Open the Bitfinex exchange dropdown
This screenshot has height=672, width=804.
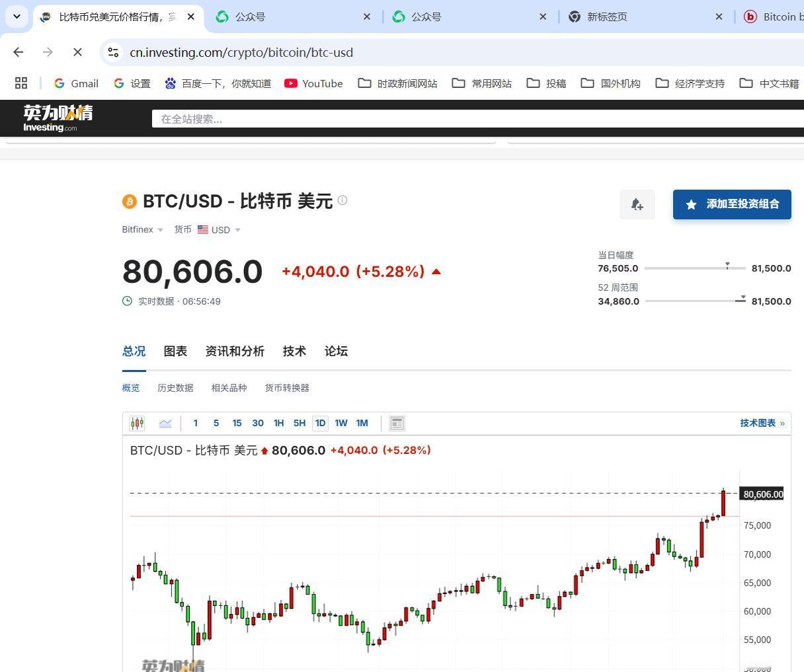click(x=142, y=229)
